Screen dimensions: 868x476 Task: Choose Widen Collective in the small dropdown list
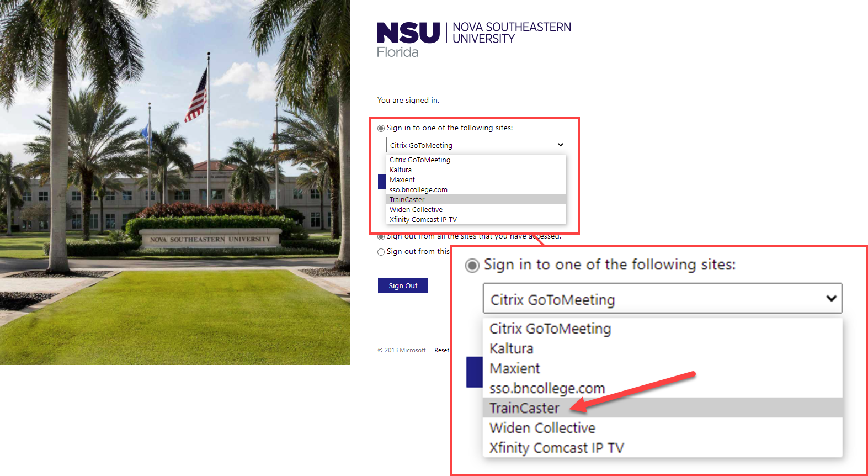tap(476, 210)
